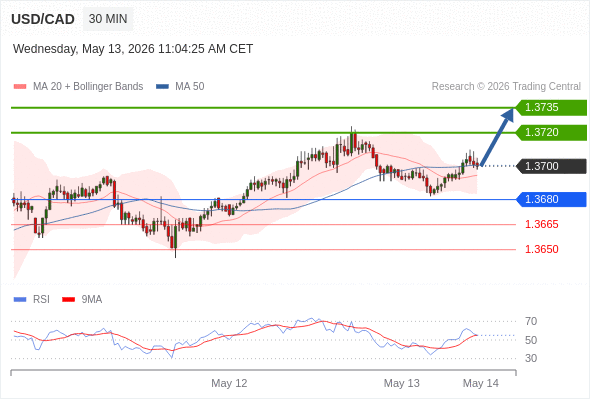Click the 1.3700 current price tag
The height and width of the screenshot is (400, 590).
551,166
